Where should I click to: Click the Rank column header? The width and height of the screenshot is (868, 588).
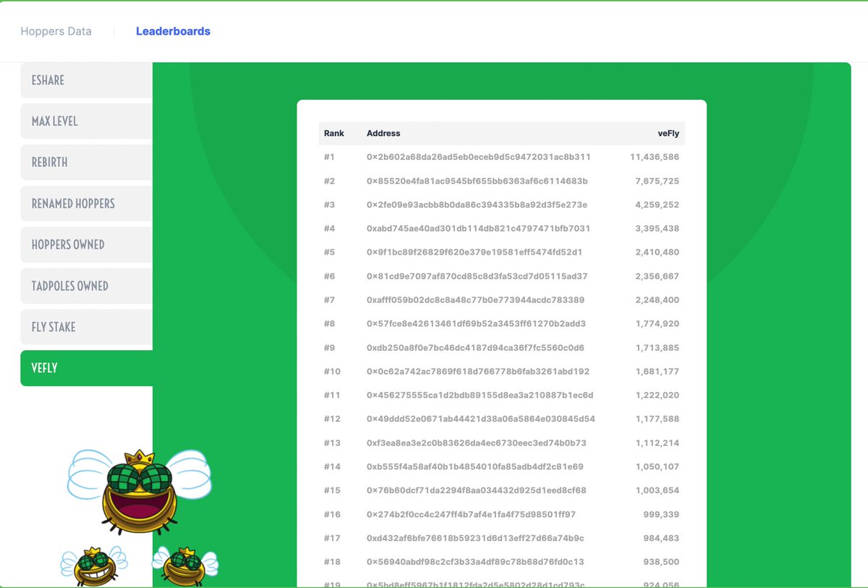334,133
